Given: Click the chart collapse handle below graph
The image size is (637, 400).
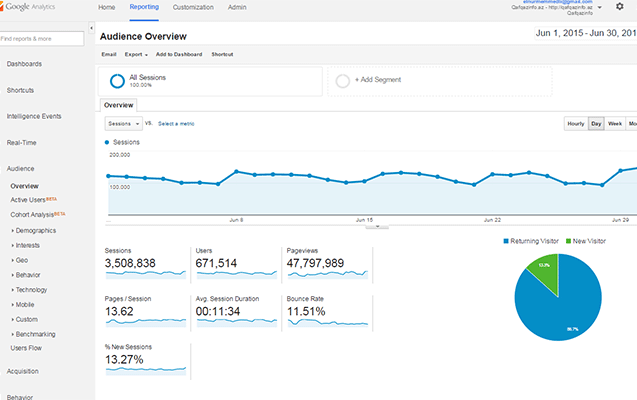Looking at the screenshot, I should point(377,227).
